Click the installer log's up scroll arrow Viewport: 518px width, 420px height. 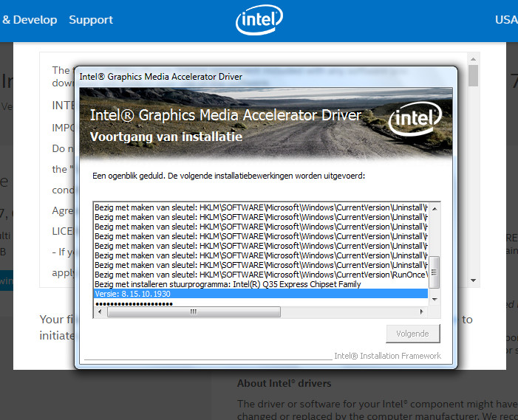434,208
